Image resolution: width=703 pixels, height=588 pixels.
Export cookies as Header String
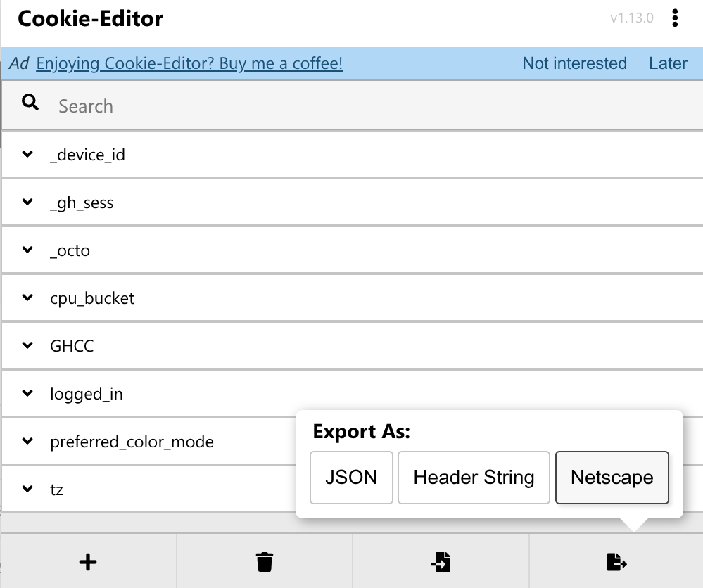point(474,478)
